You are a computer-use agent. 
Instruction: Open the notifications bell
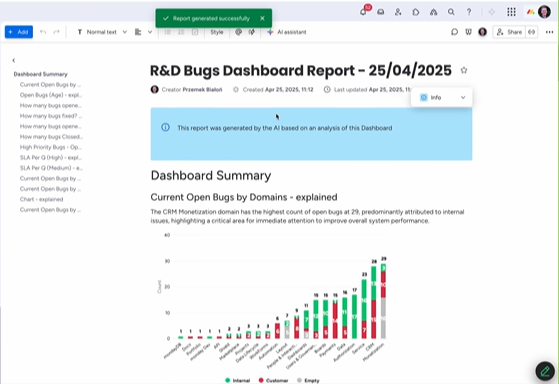coord(363,12)
